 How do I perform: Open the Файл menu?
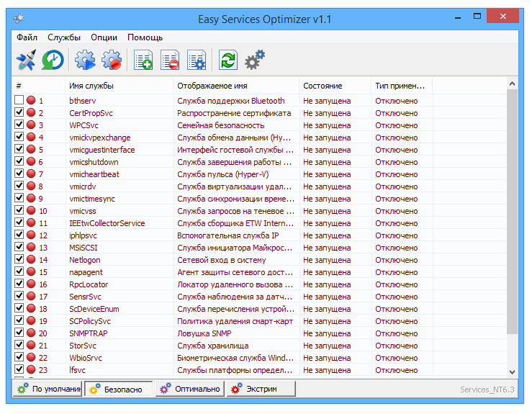27,37
